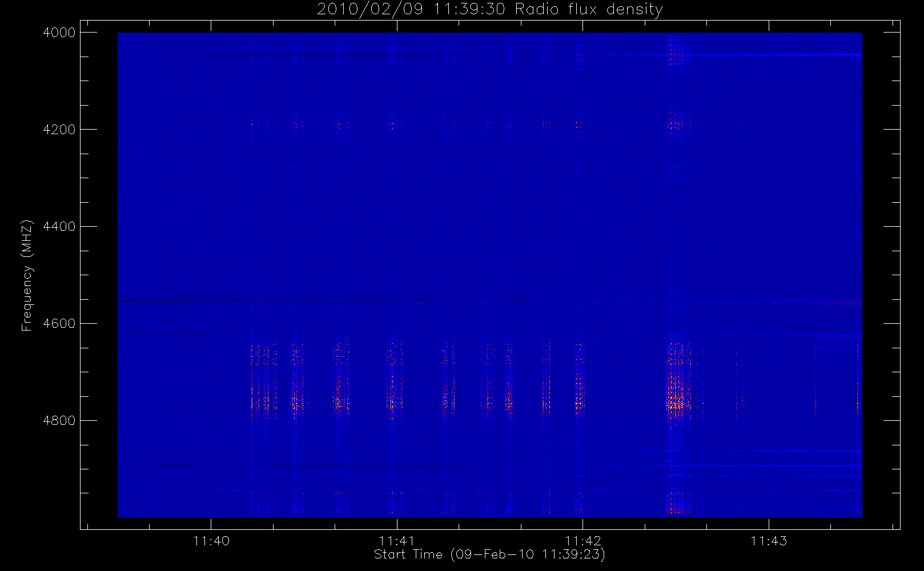
Task: Click the 'Frequency (MHZ)' axis label
Action: (x=26, y=275)
